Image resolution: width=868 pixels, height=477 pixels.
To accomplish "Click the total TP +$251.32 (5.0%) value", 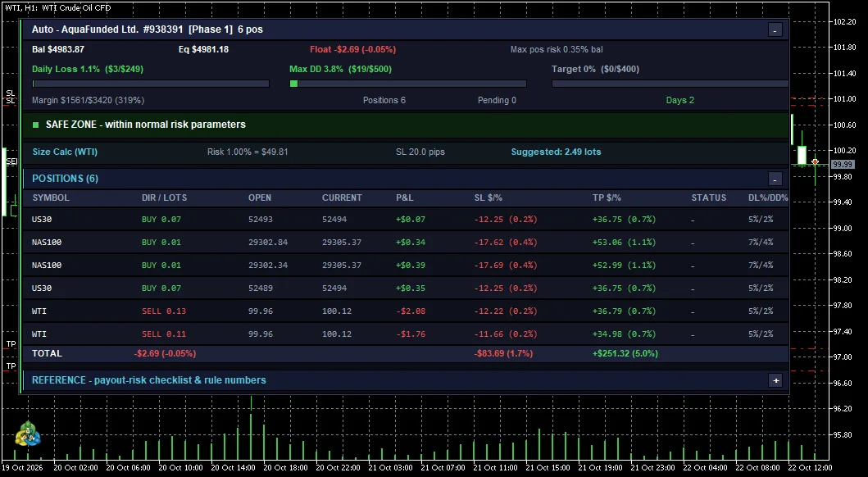I will [625, 353].
